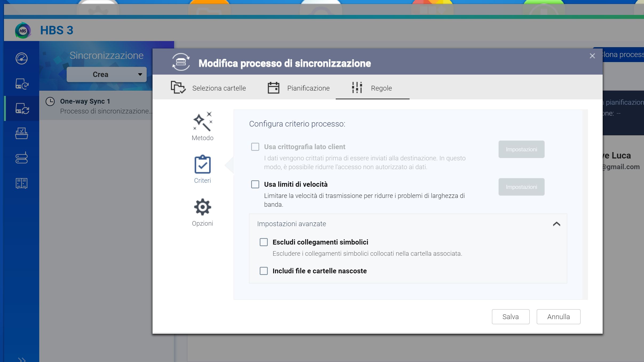
Task: Open the Overview dashboard sidebar icon
Action: coord(21,59)
